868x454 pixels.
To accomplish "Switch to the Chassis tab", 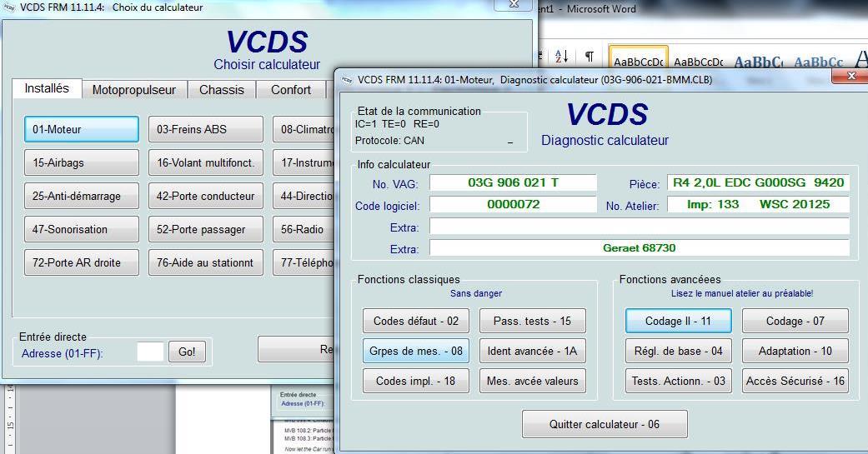I will 222,90.
